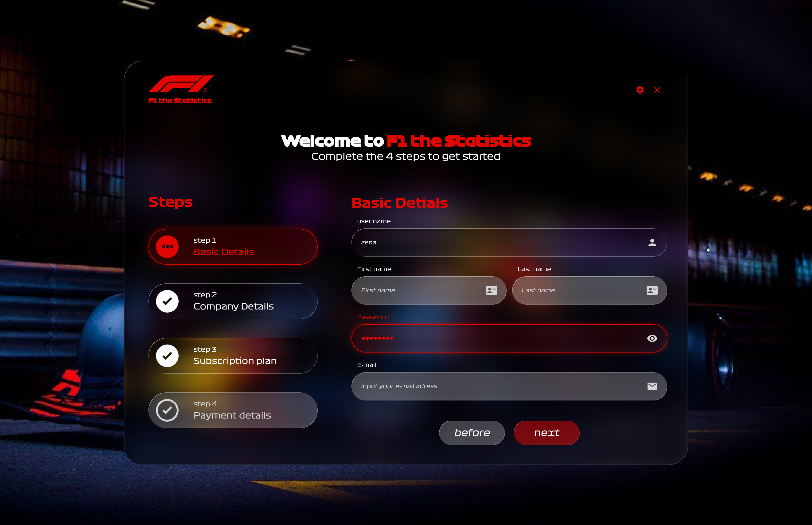
Task: Click the checkmark circle on step 2
Action: point(167,301)
